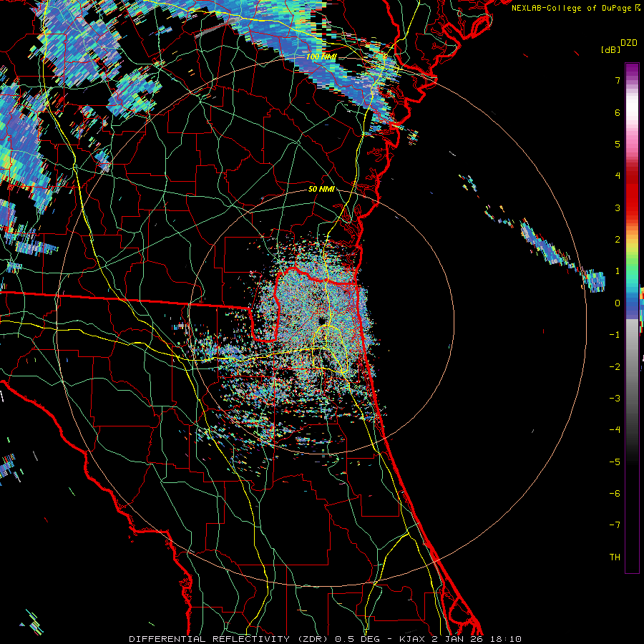The image size is (644, 644).
Task: Click the [dB] units label
Action: point(610,50)
